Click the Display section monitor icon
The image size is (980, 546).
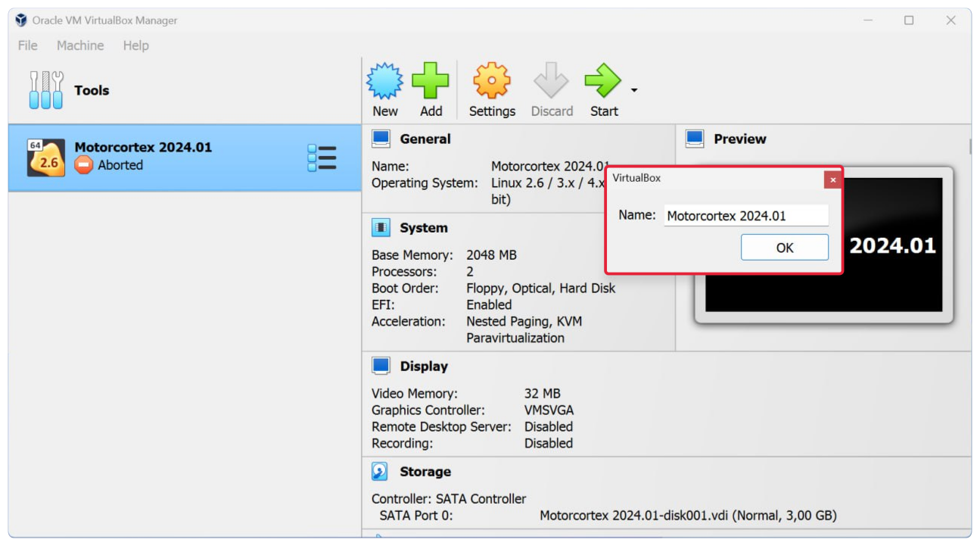(x=381, y=366)
